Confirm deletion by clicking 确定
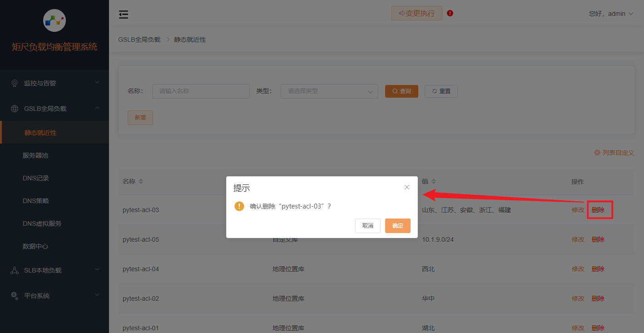Image resolution: width=644 pixels, height=333 pixels. 397,226
